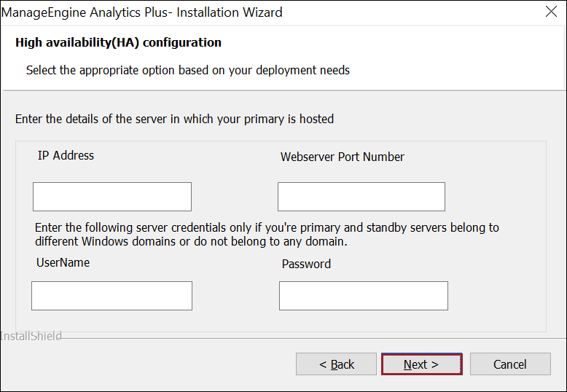Viewport: 567px width, 392px height.
Task: Click the server credentials note's first line
Action: [267, 227]
